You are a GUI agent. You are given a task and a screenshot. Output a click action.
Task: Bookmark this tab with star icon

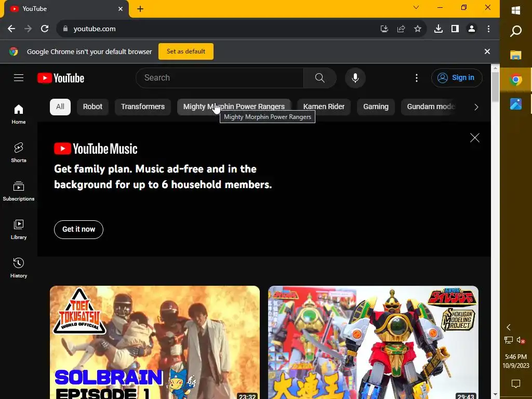point(418,29)
